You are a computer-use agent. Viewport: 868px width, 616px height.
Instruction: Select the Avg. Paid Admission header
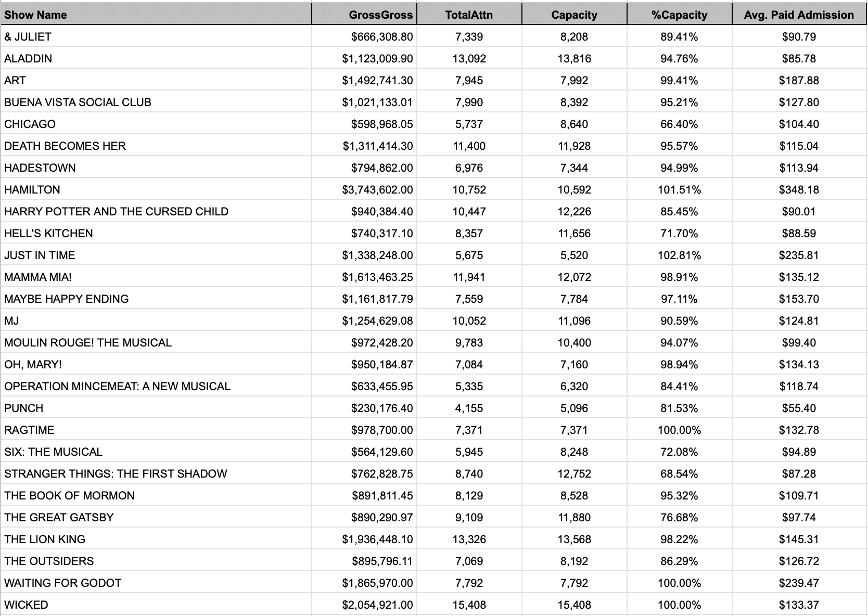click(x=799, y=15)
